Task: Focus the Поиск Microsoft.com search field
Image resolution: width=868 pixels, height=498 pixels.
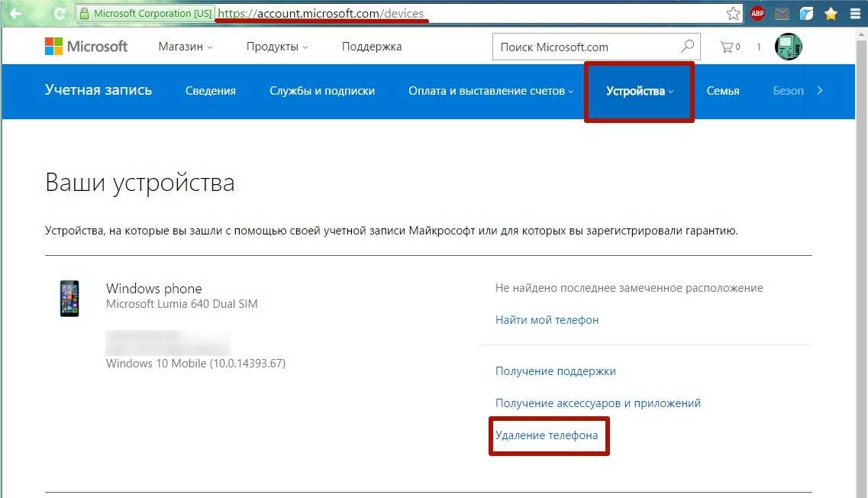Action: tap(584, 47)
